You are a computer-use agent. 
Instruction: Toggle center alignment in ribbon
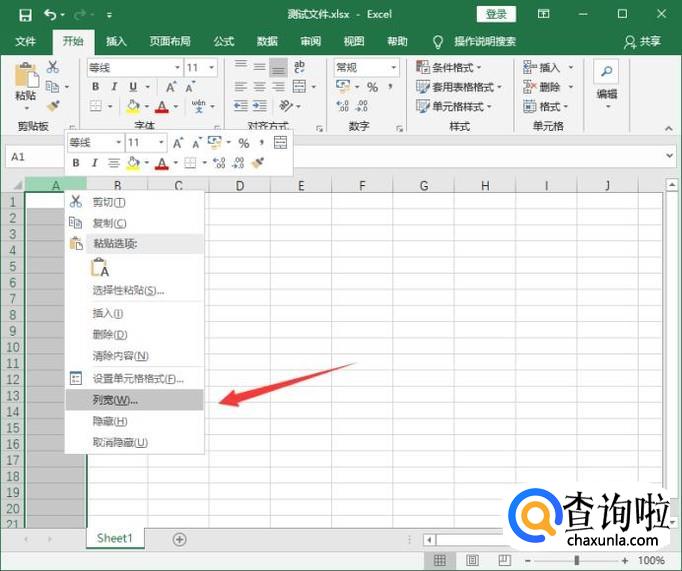click(260, 87)
